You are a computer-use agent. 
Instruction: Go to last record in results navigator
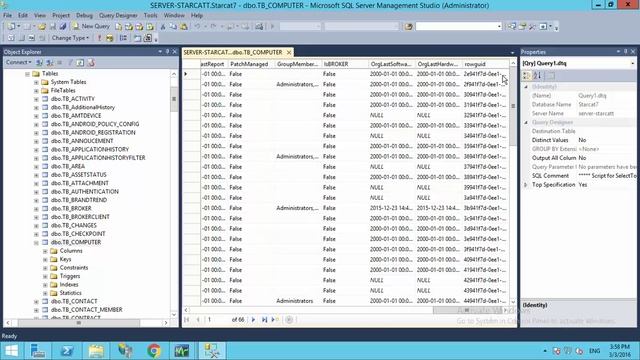pyautogui.click(x=264, y=320)
